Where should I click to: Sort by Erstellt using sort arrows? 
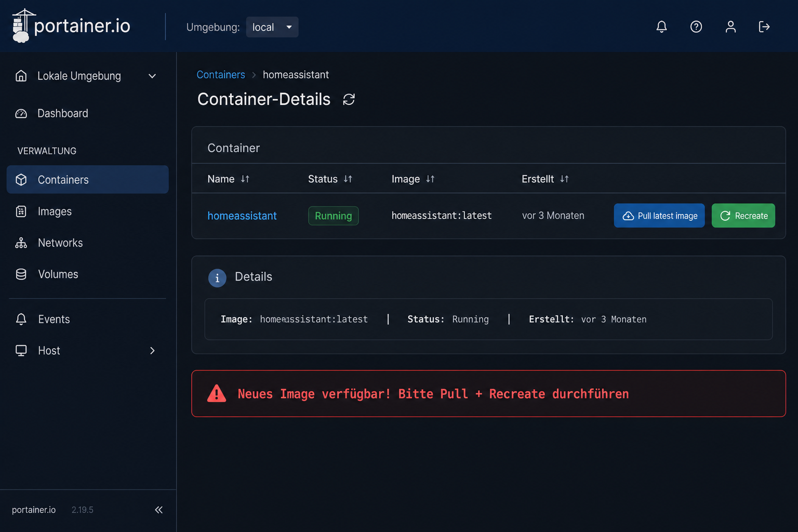564,179
